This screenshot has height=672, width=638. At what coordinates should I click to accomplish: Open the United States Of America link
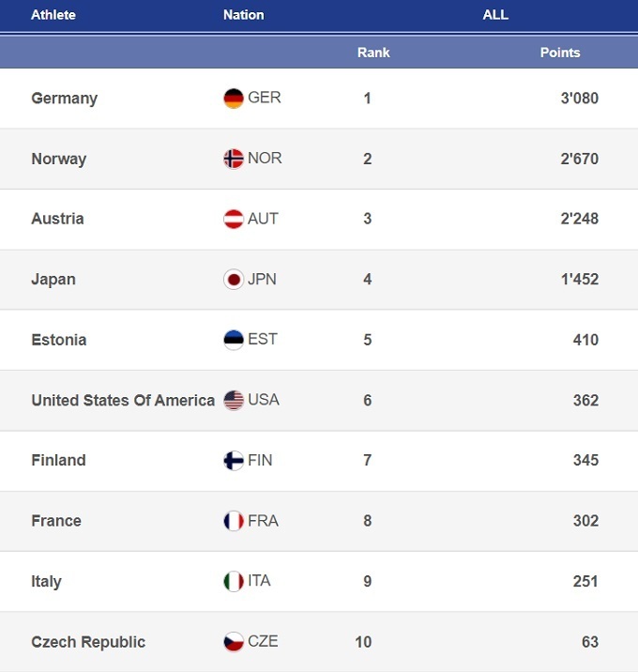(123, 400)
